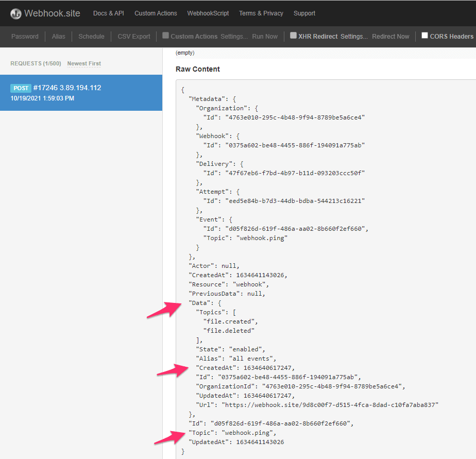Click the Password toolbar option
Screen dimensions: 476x459
pyautogui.click(x=25, y=37)
